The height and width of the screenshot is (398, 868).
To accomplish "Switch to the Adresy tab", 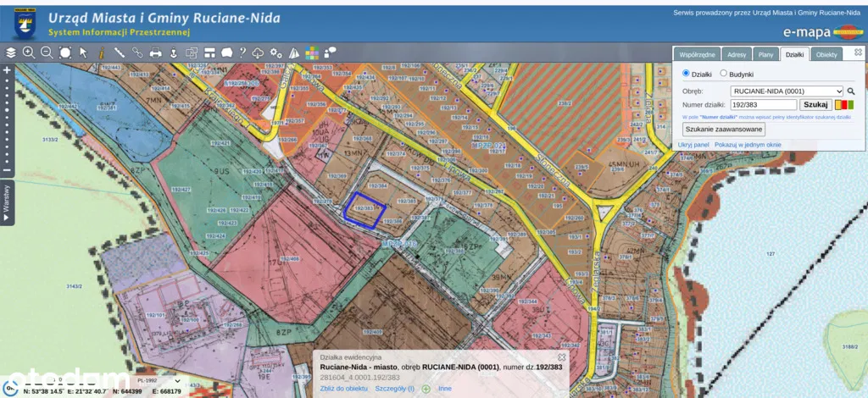I will (x=737, y=54).
